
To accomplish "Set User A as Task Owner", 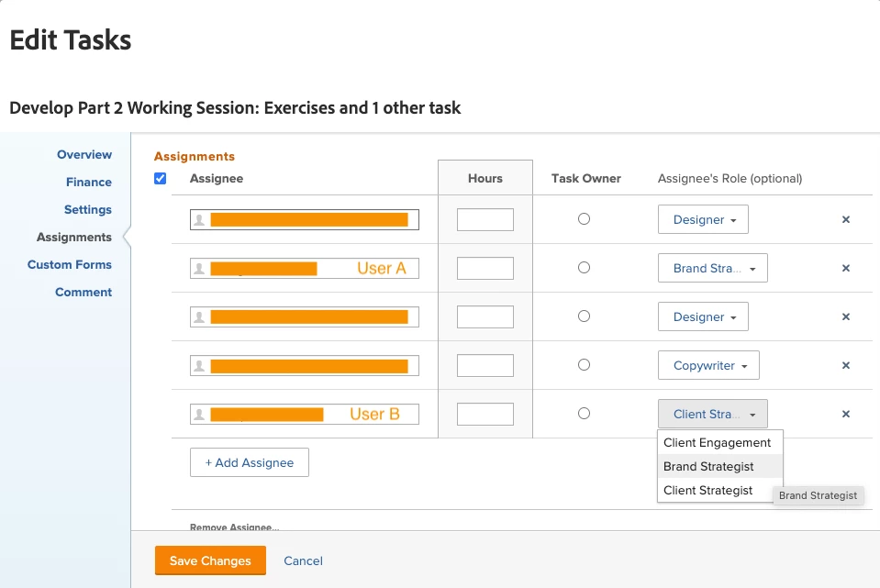I will pos(584,268).
